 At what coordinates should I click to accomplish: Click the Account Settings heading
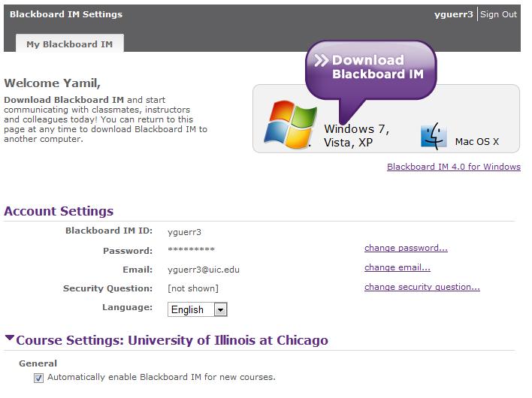[x=59, y=211]
